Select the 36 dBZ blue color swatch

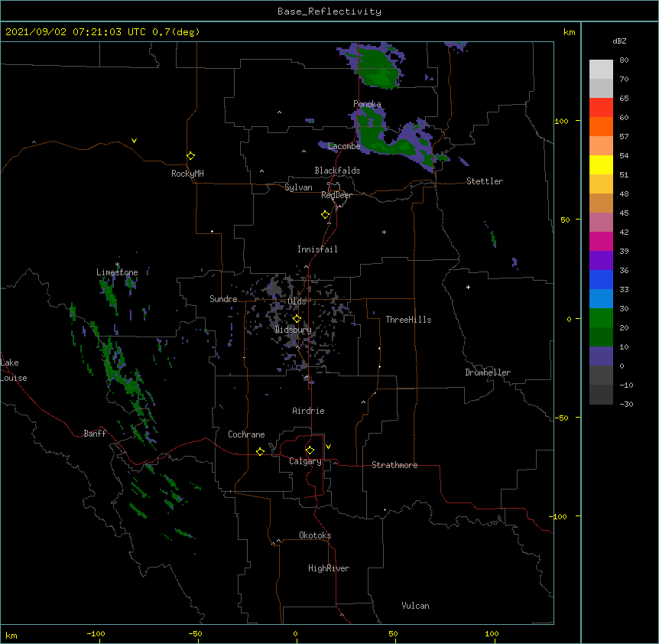[601, 279]
